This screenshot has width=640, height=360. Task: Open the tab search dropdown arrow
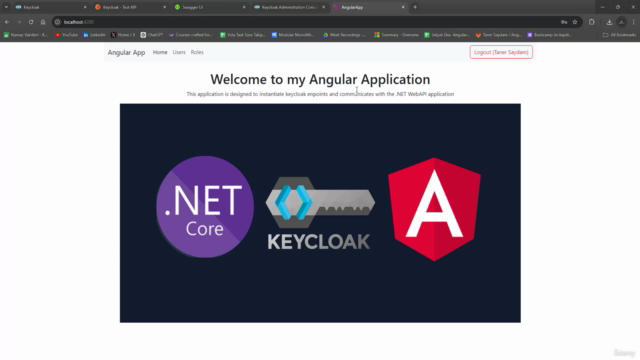[6, 7]
